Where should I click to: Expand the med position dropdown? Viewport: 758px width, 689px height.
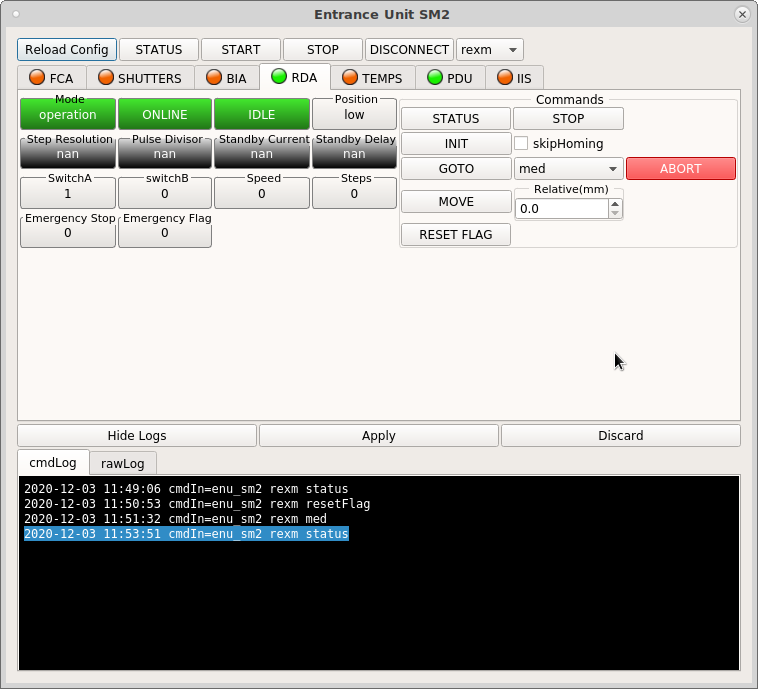[568, 169]
